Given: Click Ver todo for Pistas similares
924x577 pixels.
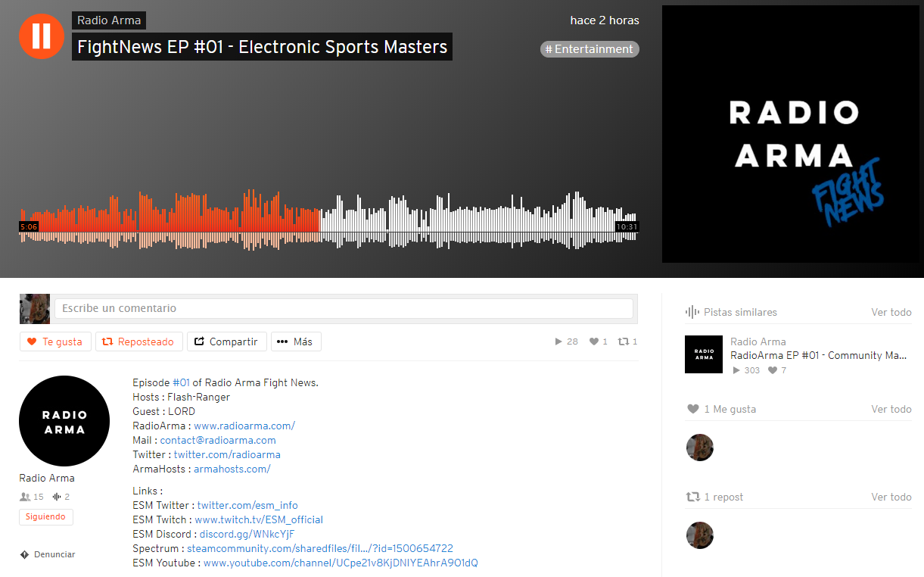Looking at the screenshot, I should pyautogui.click(x=891, y=312).
